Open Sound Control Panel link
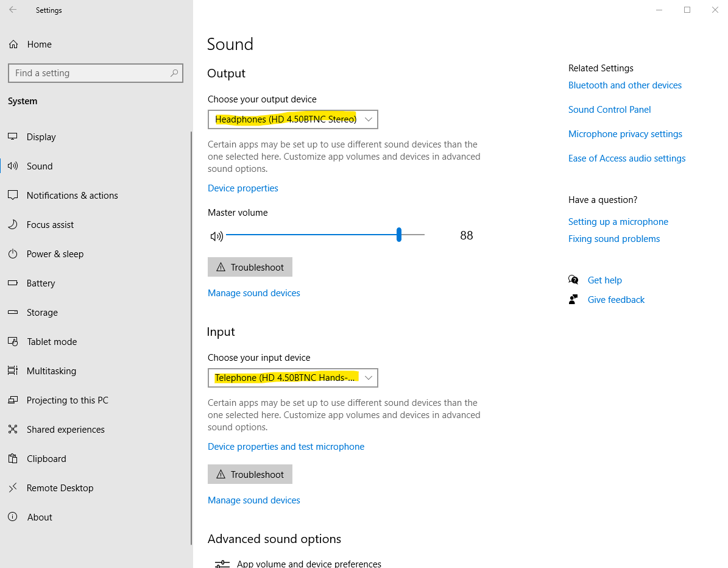The image size is (728, 568). [609, 109]
